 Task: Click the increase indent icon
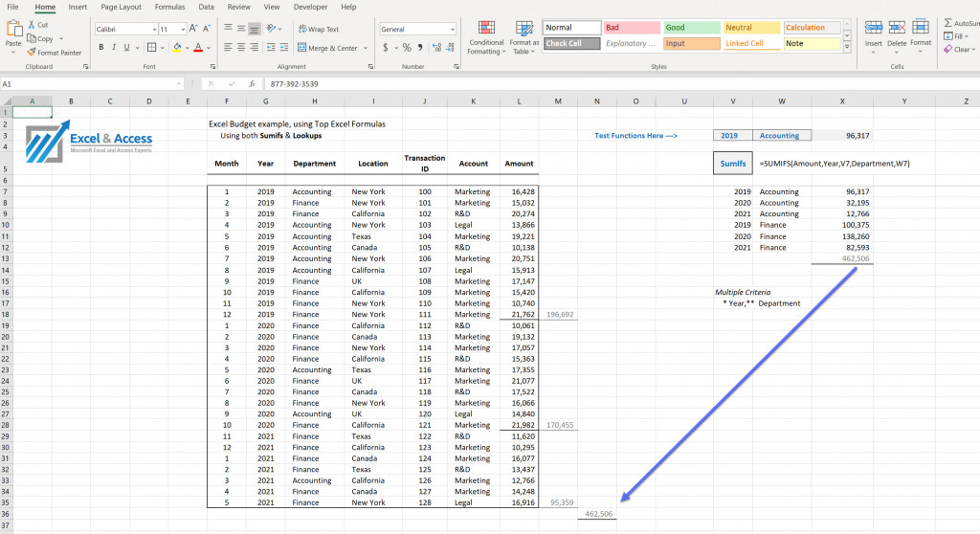pos(283,48)
